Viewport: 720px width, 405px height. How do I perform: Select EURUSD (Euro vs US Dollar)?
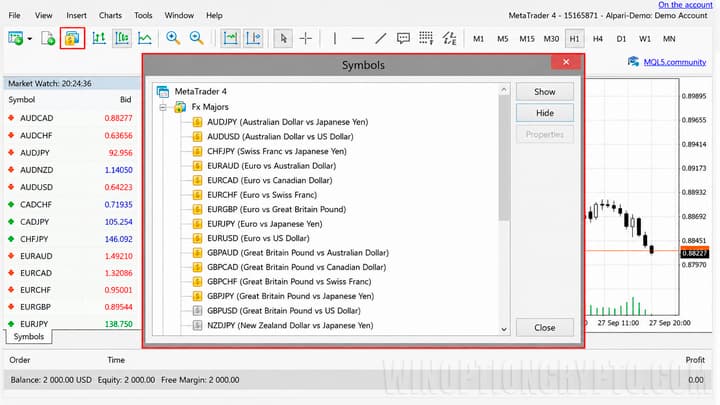(x=258, y=238)
